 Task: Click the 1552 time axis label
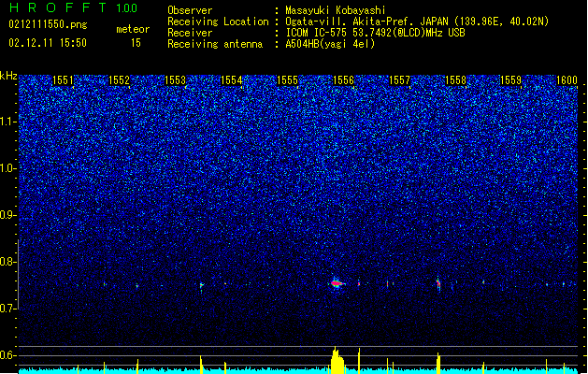point(120,80)
